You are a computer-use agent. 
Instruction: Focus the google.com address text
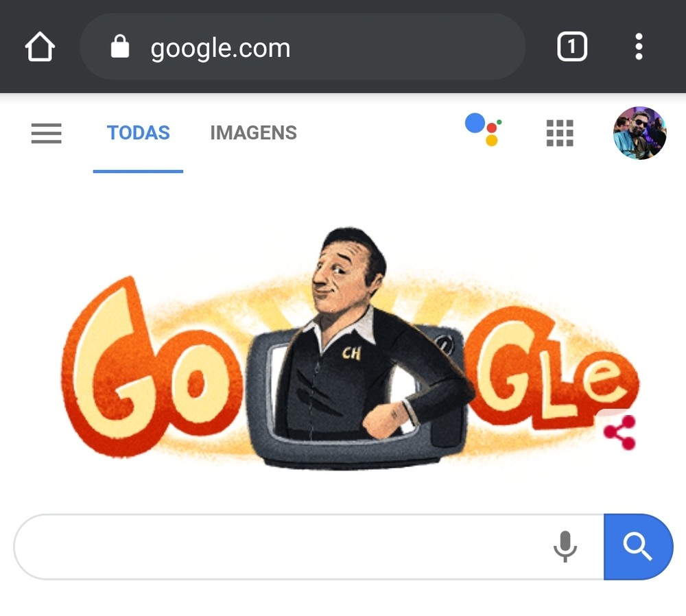(220, 48)
